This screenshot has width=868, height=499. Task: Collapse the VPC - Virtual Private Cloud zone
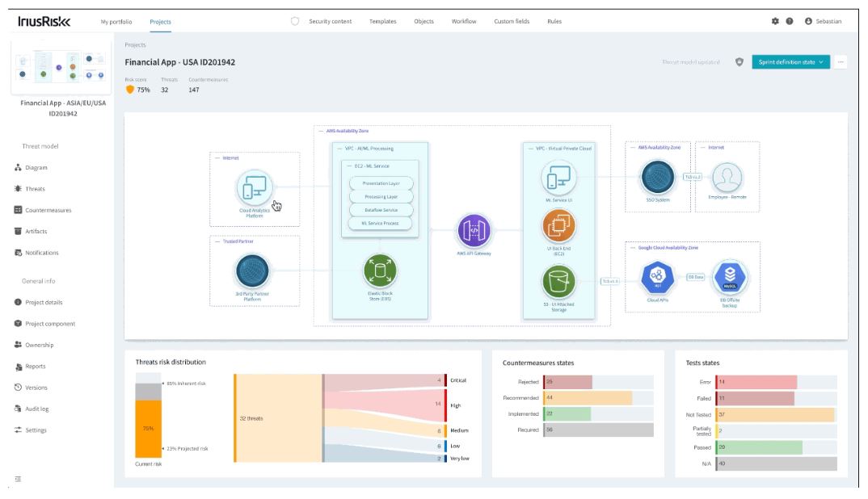(x=529, y=149)
